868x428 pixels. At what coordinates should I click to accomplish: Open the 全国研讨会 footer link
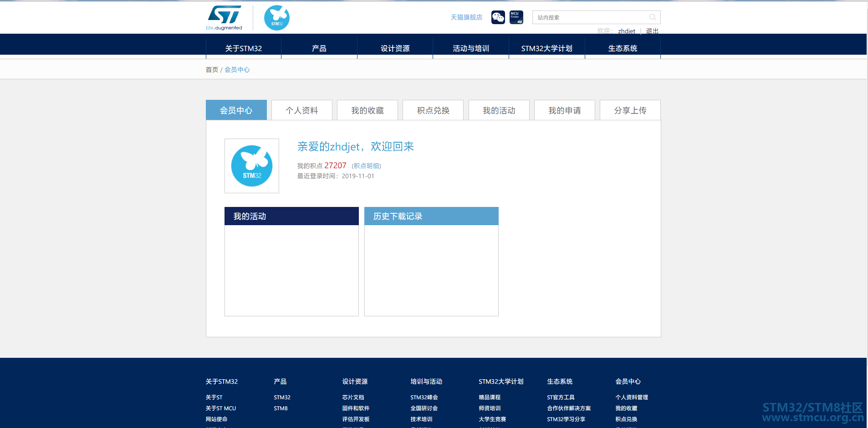pos(424,408)
